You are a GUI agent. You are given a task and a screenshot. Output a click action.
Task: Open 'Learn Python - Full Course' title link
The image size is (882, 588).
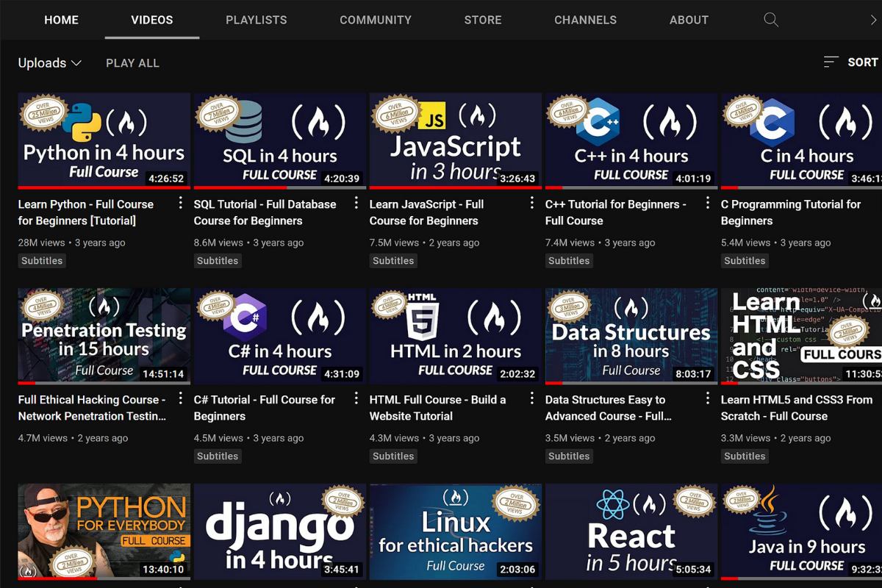[x=86, y=212]
